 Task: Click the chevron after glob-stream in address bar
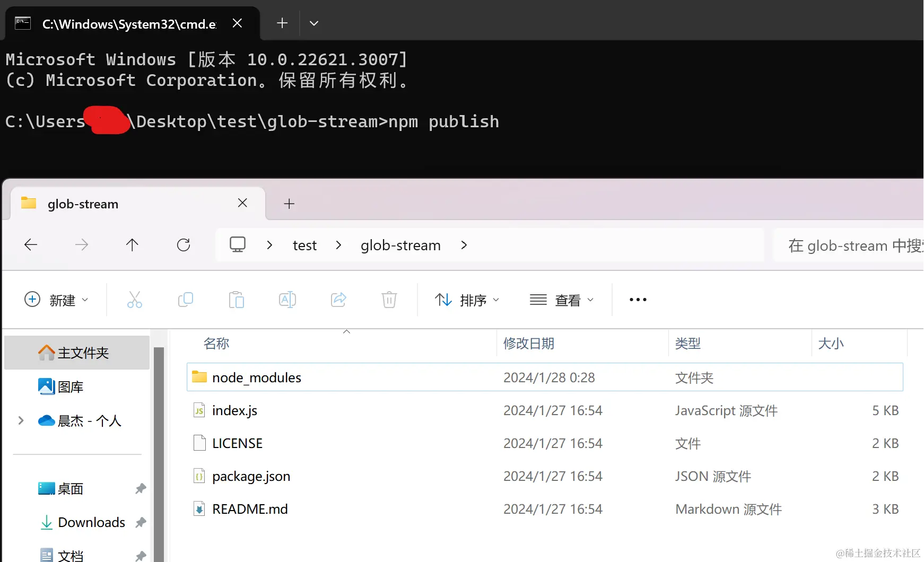pos(464,245)
